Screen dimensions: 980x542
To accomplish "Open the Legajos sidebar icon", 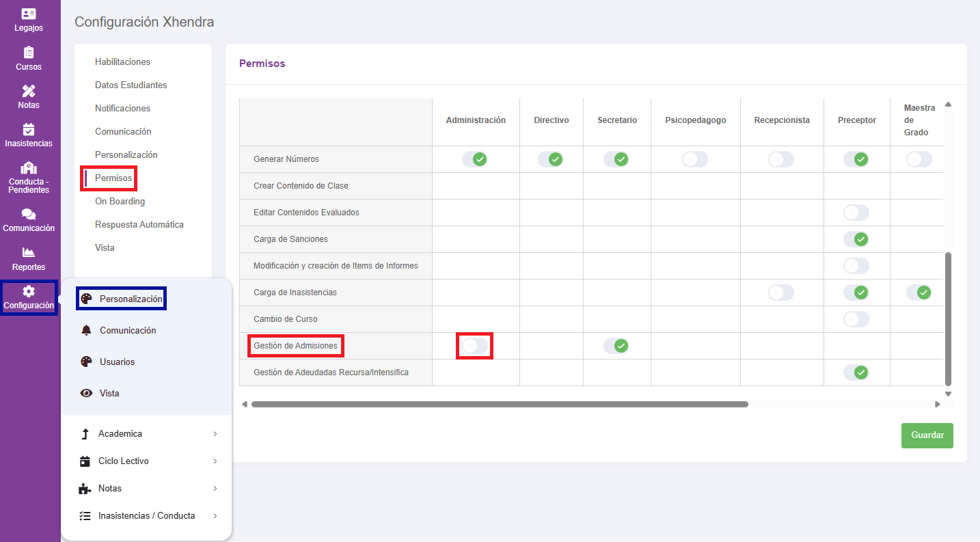I will pos(29,14).
